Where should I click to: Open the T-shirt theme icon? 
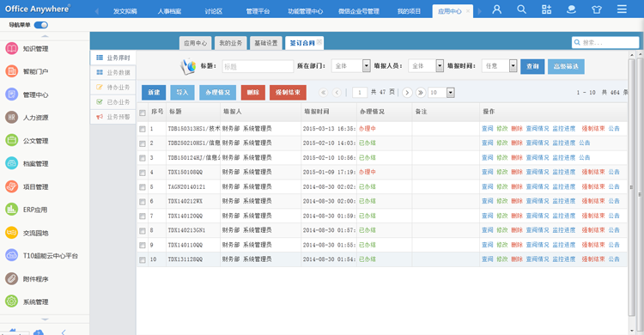(x=597, y=9)
